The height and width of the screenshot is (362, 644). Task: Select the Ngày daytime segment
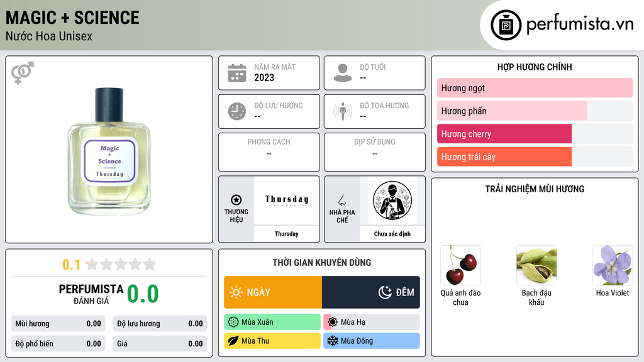[x=273, y=292]
